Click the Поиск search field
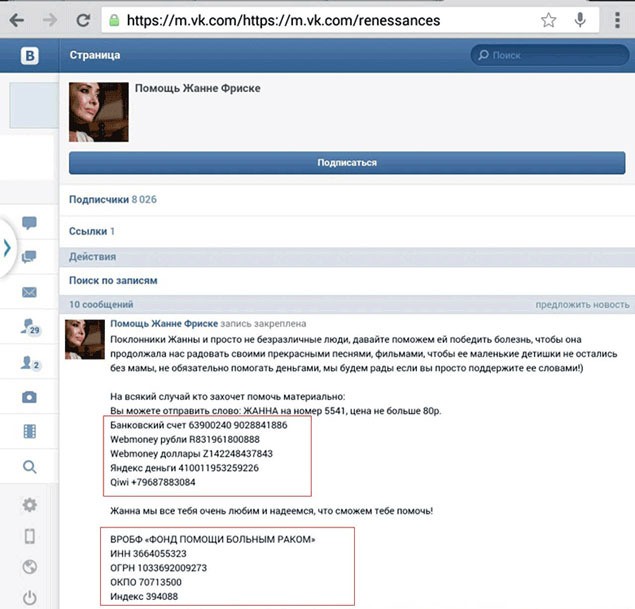The width and height of the screenshot is (635, 609). click(550, 55)
